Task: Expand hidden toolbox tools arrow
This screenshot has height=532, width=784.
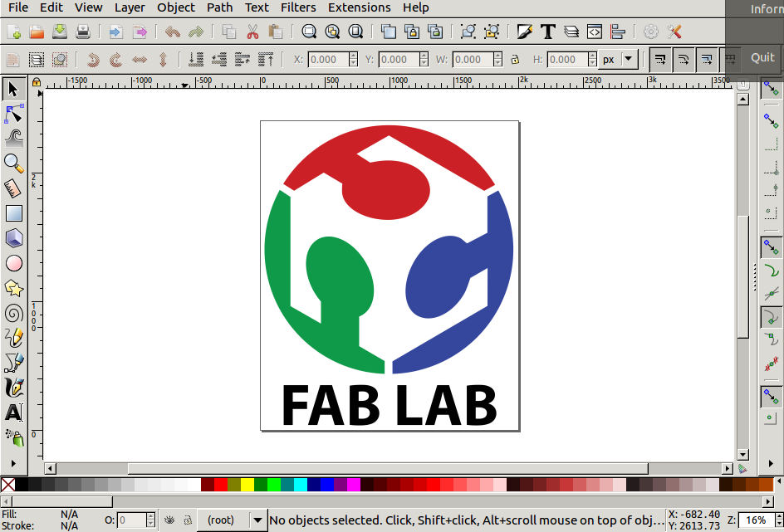Action: tap(13, 464)
